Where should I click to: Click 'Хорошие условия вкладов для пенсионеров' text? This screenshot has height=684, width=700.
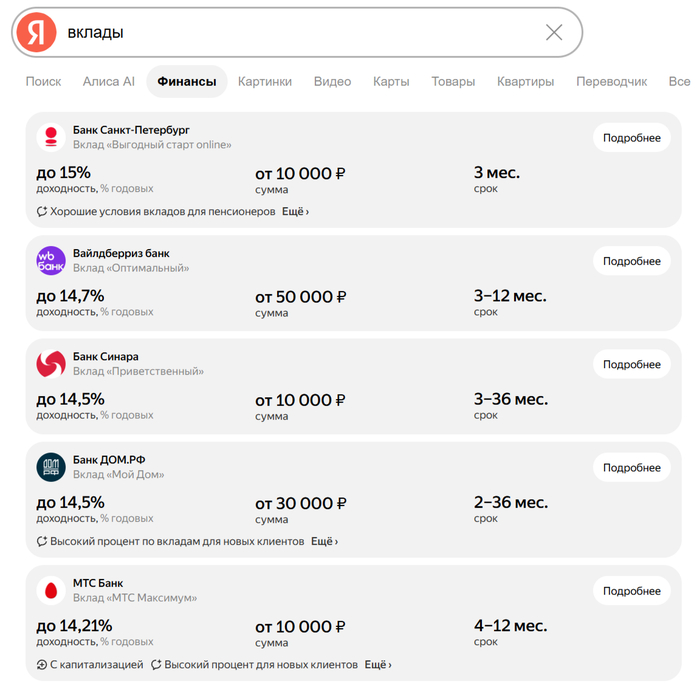click(162, 211)
